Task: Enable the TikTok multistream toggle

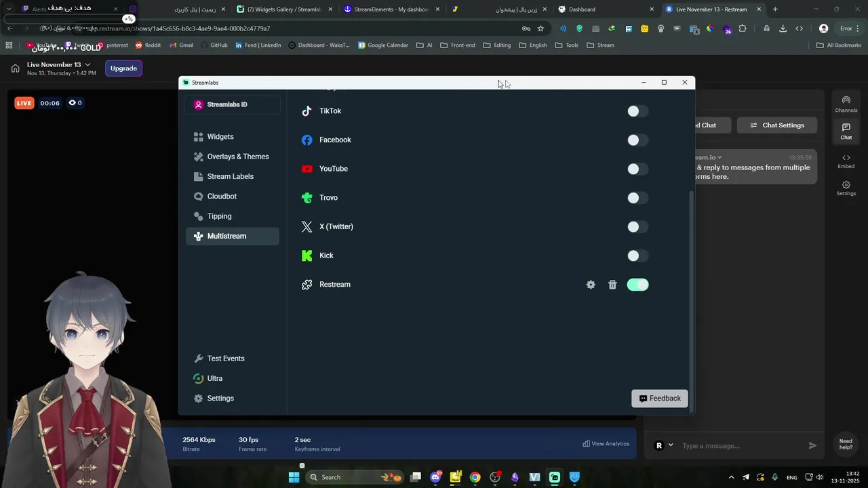Action: 637,111
